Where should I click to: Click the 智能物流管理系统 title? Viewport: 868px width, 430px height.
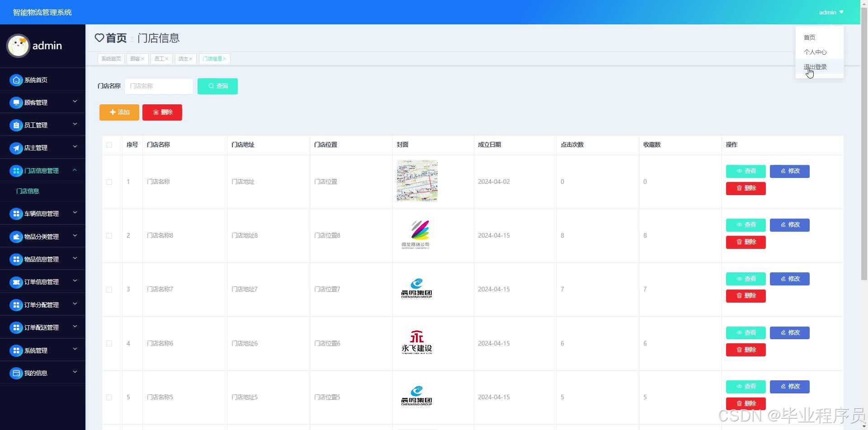pos(42,12)
